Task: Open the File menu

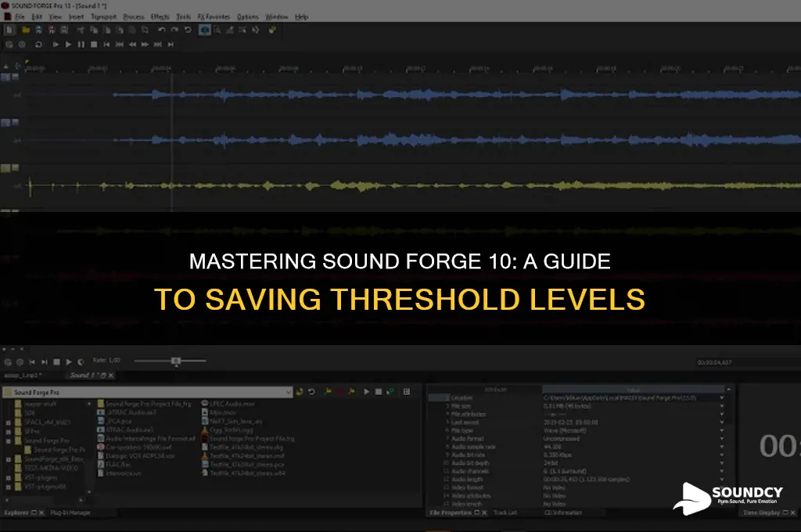Action: coord(20,17)
